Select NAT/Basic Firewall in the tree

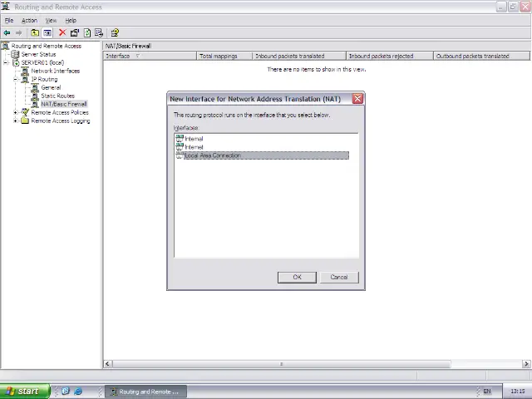[64, 104]
